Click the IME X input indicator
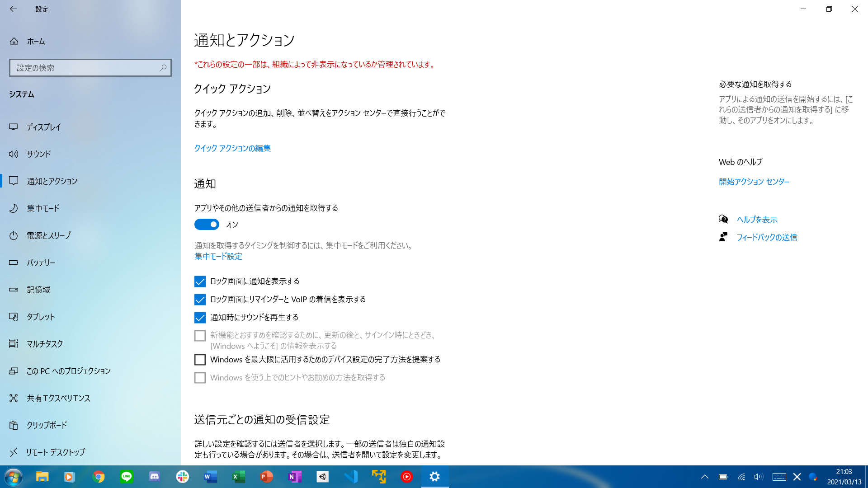The image size is (868, 488). (797, 477)
